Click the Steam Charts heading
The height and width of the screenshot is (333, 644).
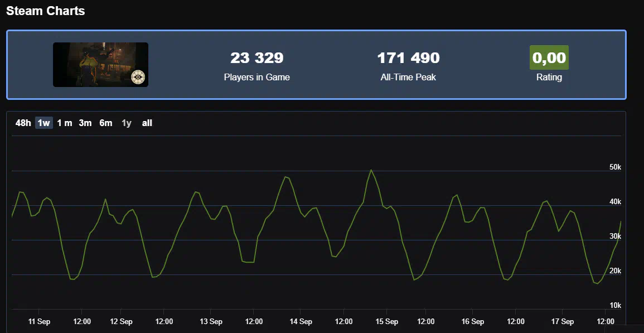[46, 11]
